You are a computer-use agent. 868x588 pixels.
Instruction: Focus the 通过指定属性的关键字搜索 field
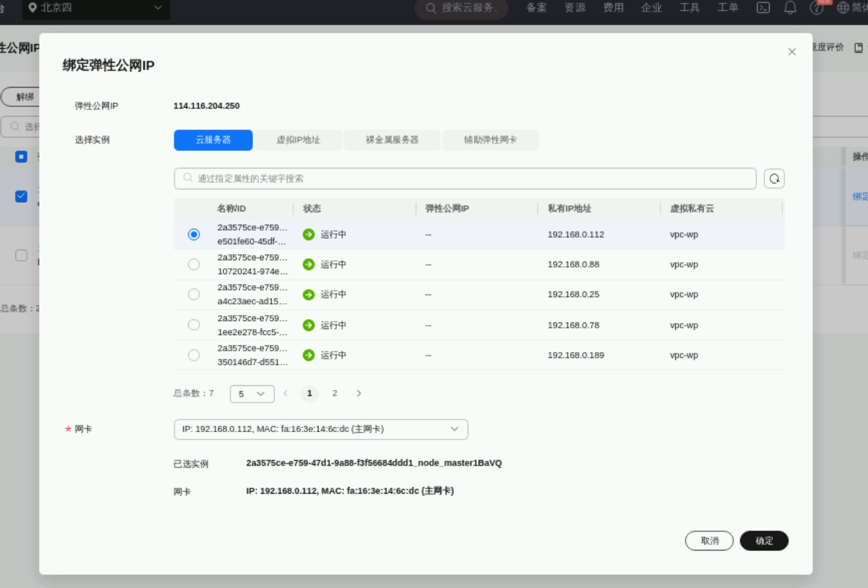point(465,179)
